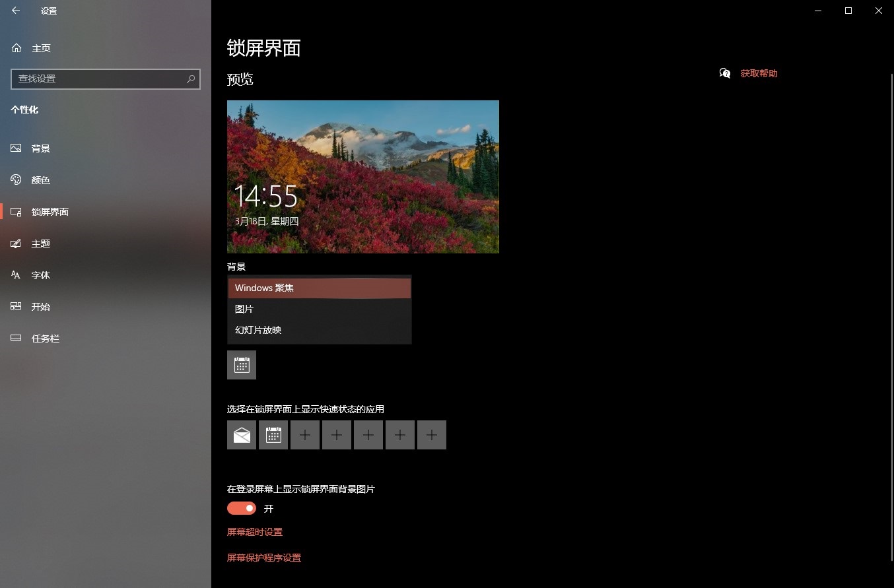Close the Settings window
This screenshot has width=894, height=588.
click(x=879, y=11)
